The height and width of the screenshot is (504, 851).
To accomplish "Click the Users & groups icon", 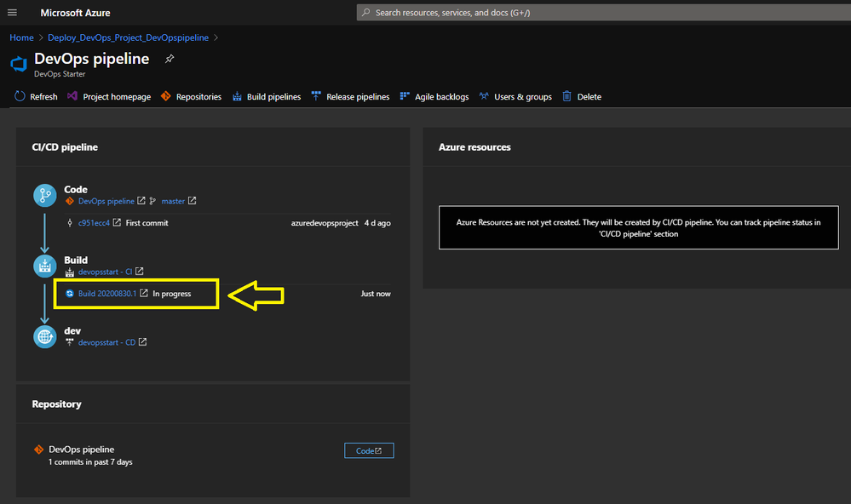I will 484,96.
